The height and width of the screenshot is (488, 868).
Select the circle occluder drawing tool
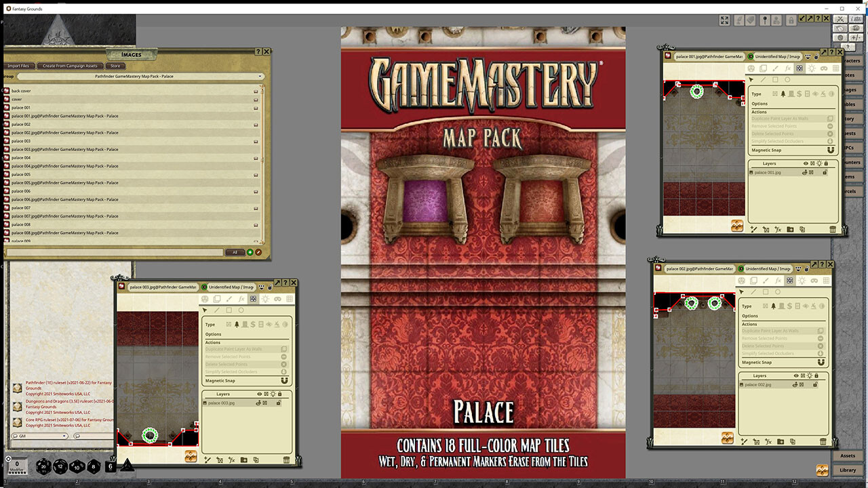point(787,79)
